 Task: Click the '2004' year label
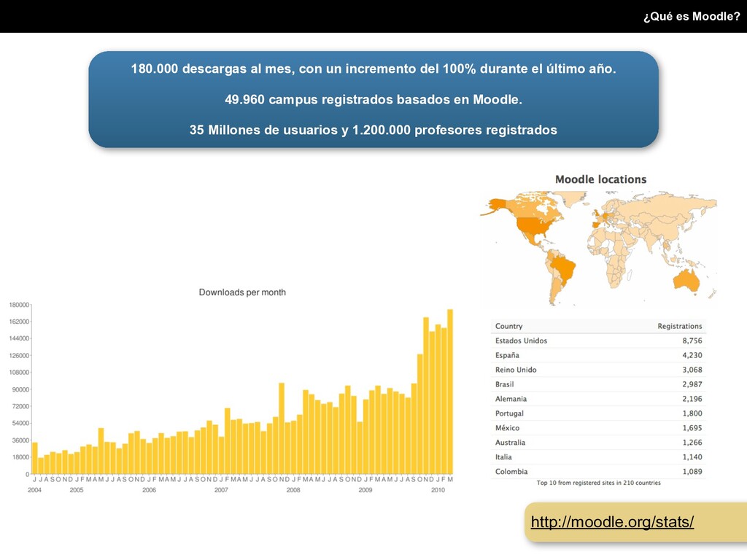click(x=35, y=490)
